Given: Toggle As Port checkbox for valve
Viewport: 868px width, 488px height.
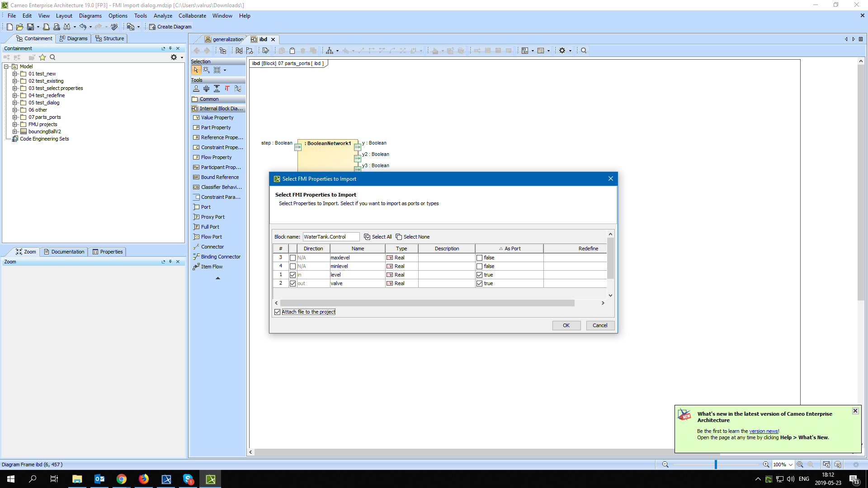Looking at the screenshot, I should click(x=479, y=284).
